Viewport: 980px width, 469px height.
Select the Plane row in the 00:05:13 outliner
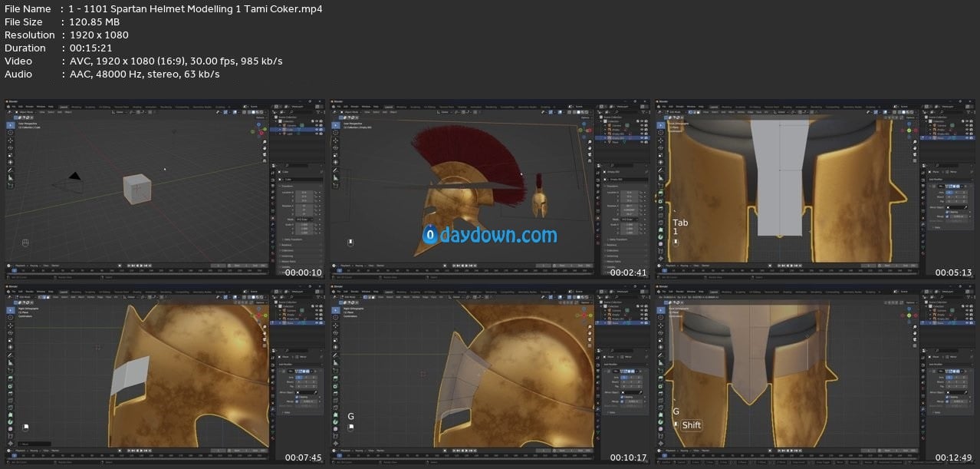pyautogui.click(x=947, y=138)
